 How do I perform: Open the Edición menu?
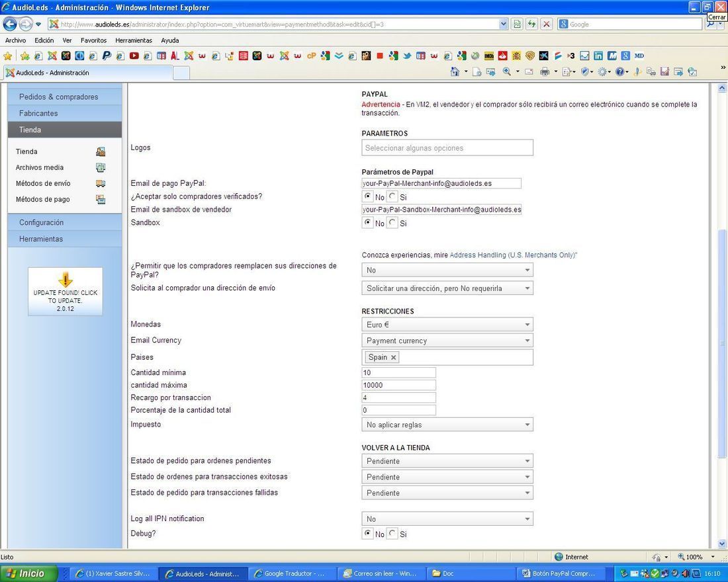pyautogui.click(x=44, y=40)
